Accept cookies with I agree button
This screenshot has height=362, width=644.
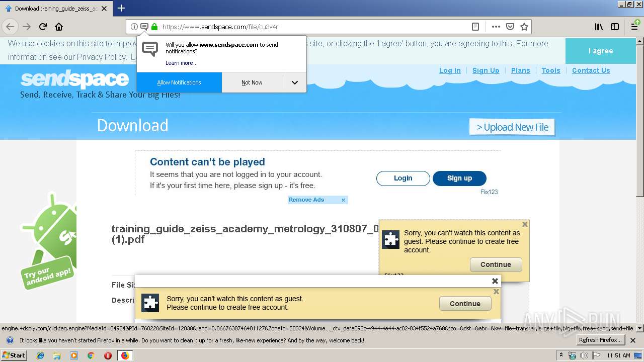pyautogui.click(x=601, y=51)
